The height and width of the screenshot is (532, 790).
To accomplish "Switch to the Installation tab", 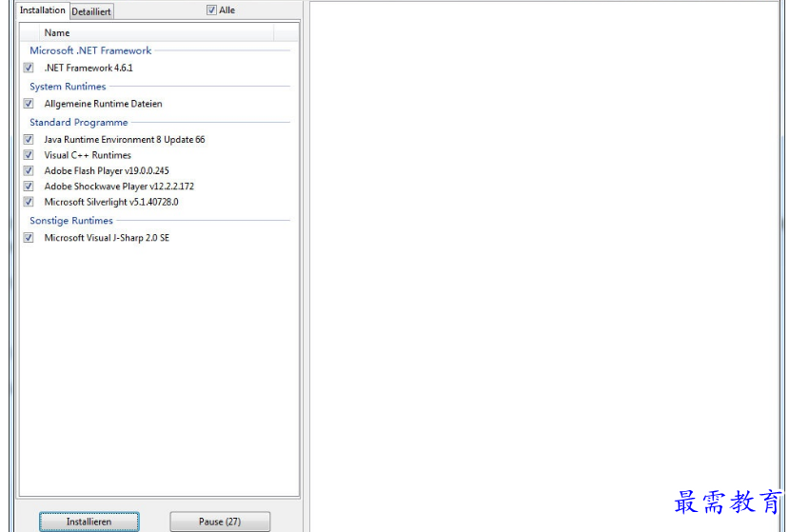I will [x=42, y=10].
